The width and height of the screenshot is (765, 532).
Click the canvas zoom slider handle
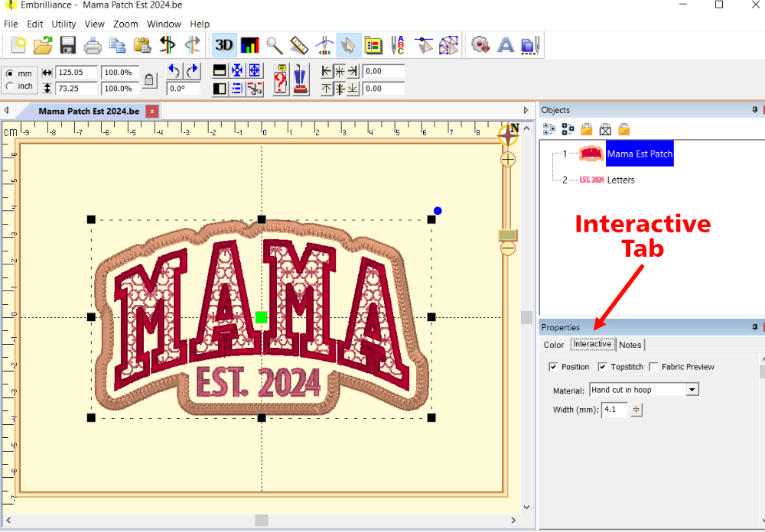(508, 235)
